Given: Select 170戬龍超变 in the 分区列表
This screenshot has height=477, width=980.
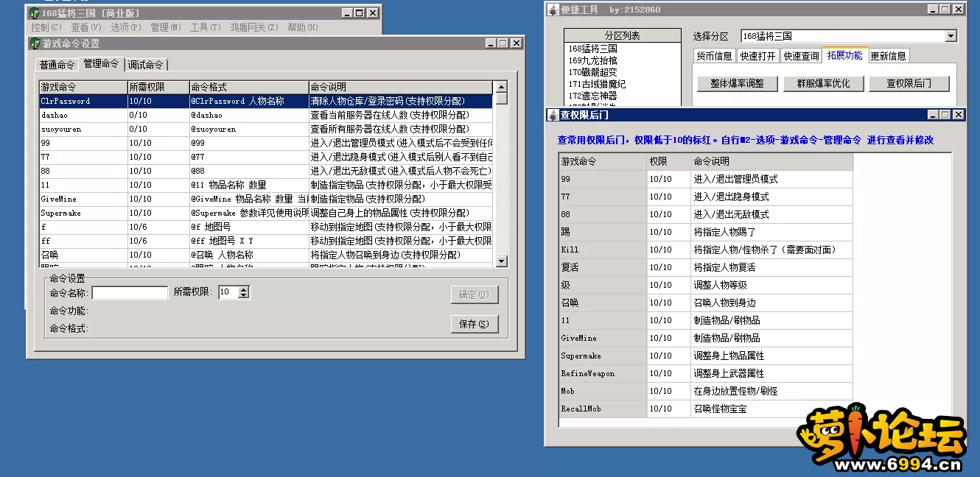Looking at the screenshot, I should pyautogui.click(x=623, y=72).
